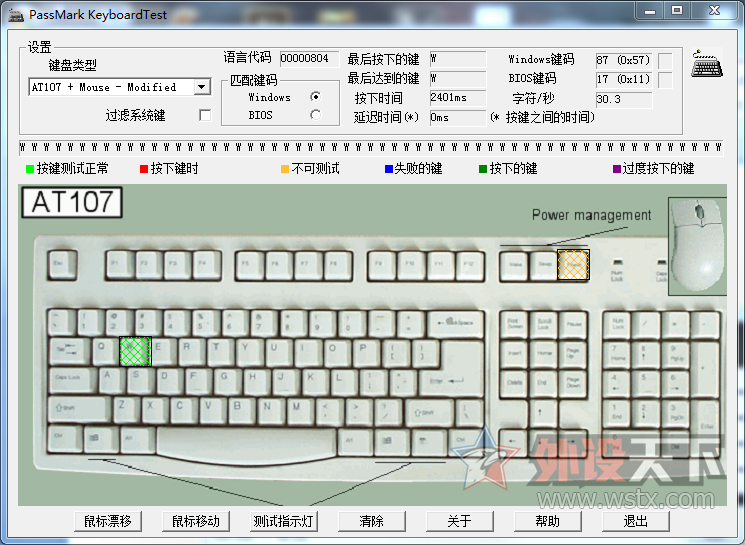Click the 鼠标漂移 button

pos(108,521)
